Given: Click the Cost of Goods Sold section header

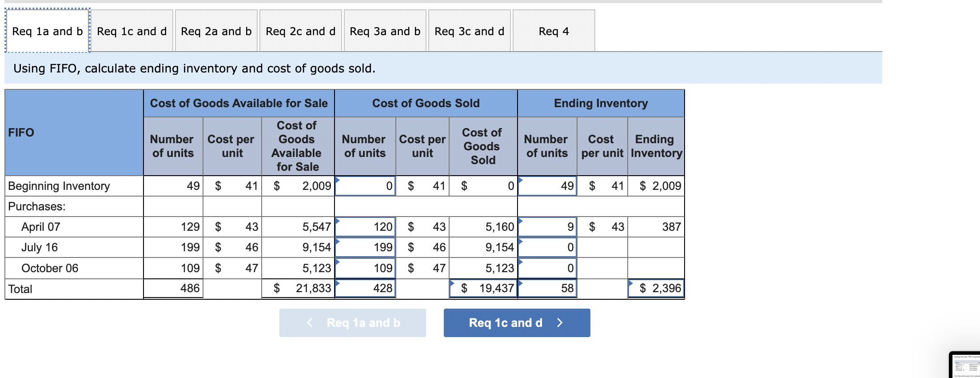Looking at the screenshot, I should point(426,103).
